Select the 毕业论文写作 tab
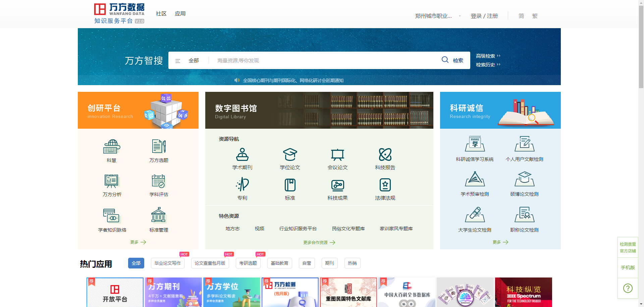Screen dimensions: 644x307 [167, 263]
